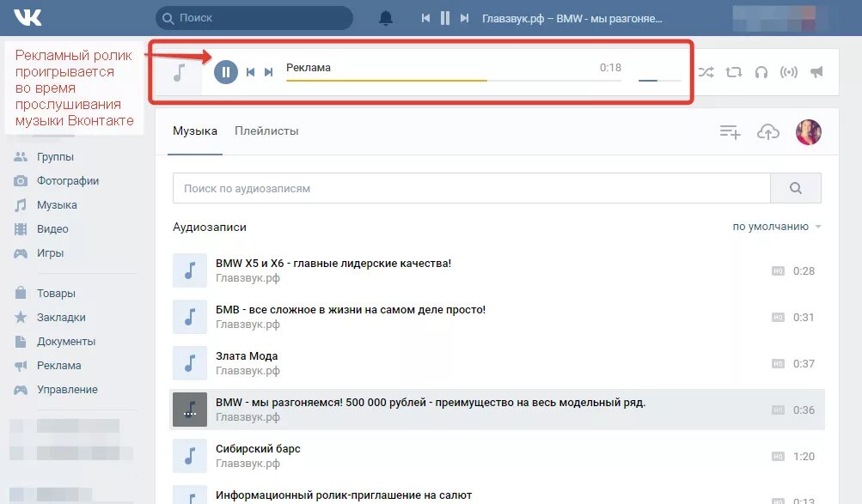Seek within the Реклама progress bar
862x504 pixels.
coord(454,80)
